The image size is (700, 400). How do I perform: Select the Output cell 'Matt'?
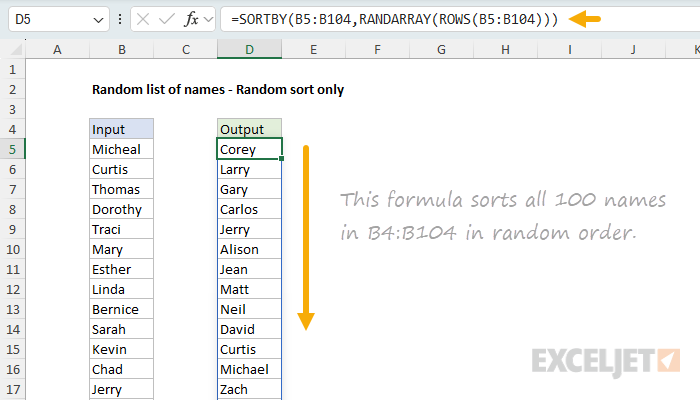[x=250, y=289]
